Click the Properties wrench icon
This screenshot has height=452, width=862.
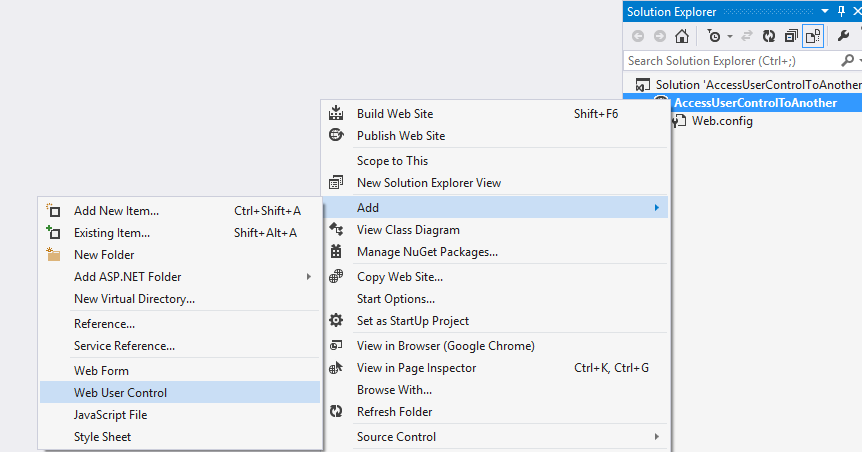click(843, 36)
